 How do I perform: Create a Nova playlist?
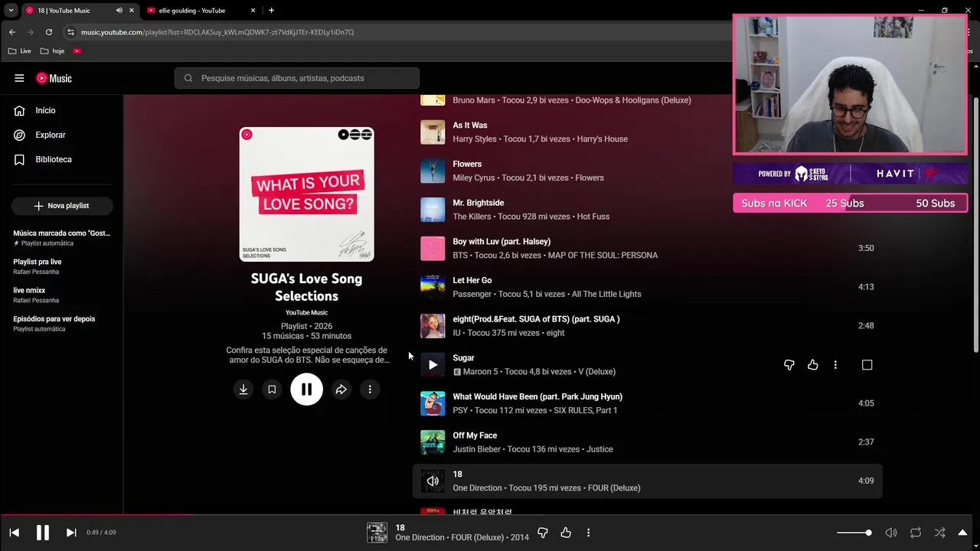coord(62,206)
